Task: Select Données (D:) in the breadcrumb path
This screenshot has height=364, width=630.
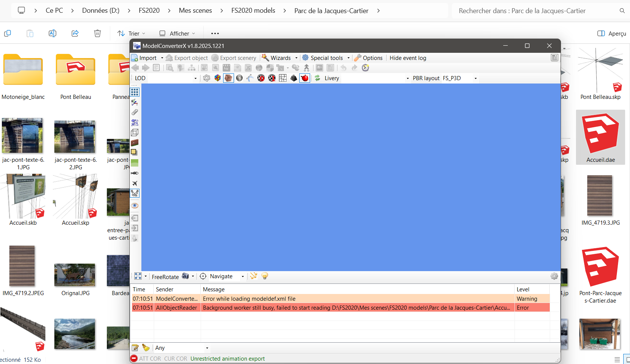Action: click(x=101, y=10)
